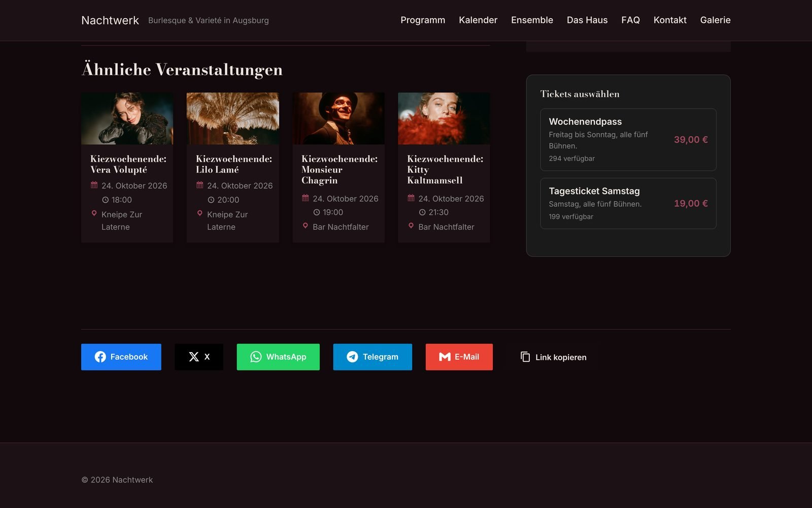Click the E-Mail envelope icon
Screen dimensions: 812x508
(x=445, y=357)
